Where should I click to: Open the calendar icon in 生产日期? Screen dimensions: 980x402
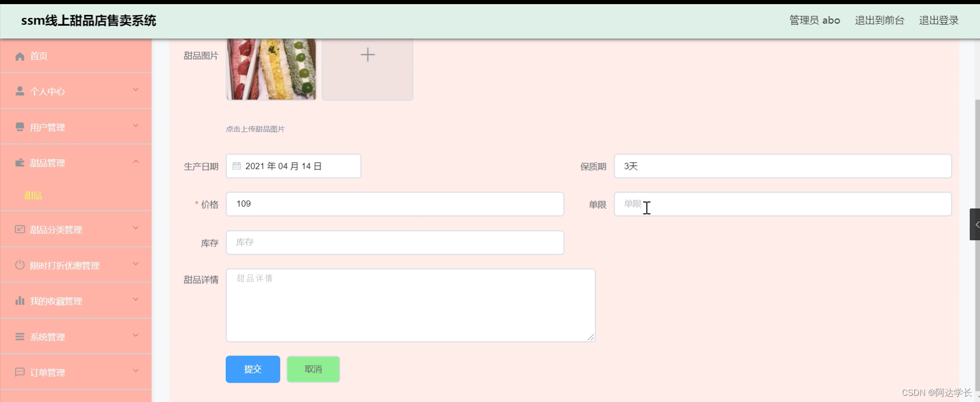point(237,166)
